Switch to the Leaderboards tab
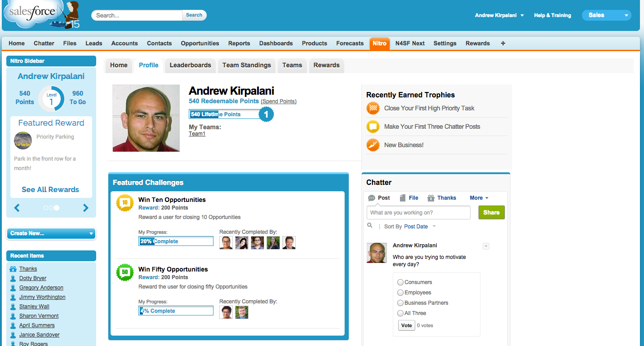 coord(190,66)
